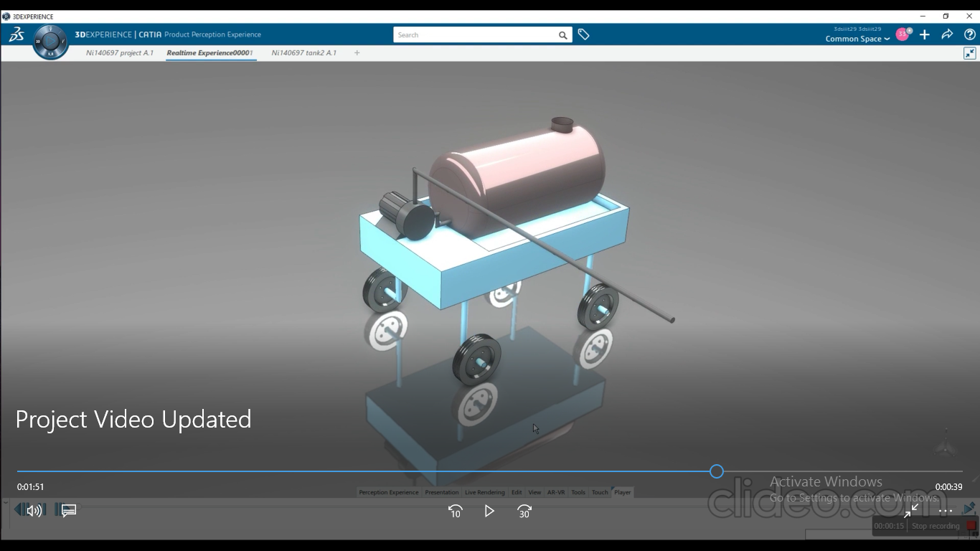This screenshot has height=551, width=980.
Task: Open more options ellipsis in player
Action: tap(946, 511)
